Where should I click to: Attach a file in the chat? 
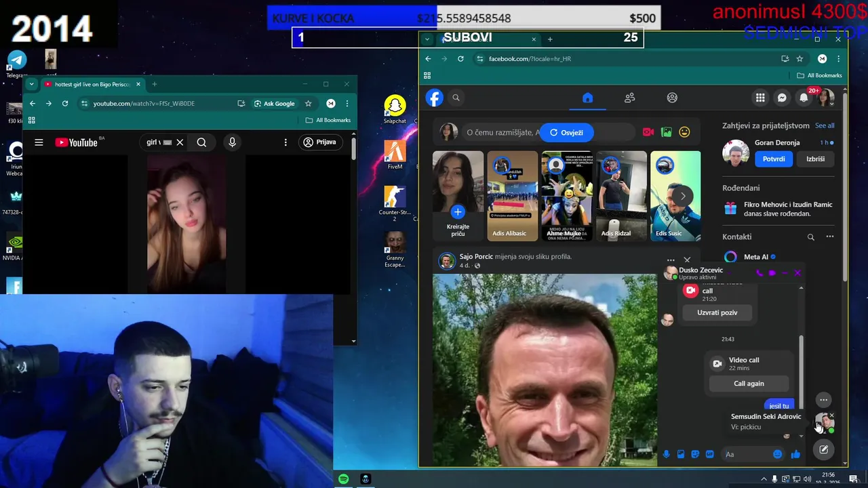tap(680, 454)
